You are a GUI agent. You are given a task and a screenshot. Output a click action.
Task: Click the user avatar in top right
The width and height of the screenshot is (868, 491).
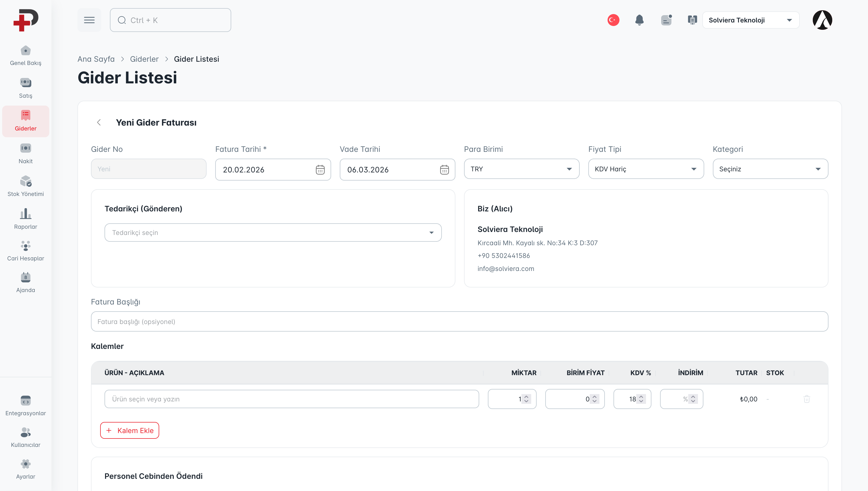point(822,20)
